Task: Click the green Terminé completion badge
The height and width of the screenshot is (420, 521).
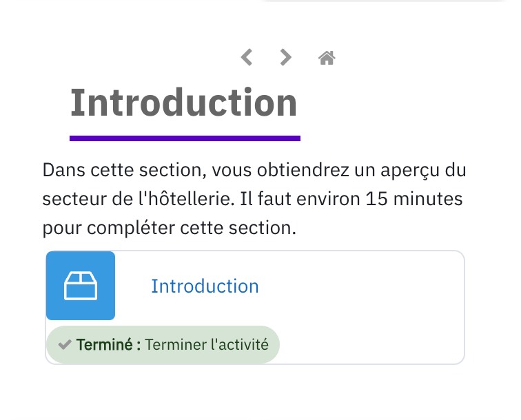Action: (x=163, y=345)
